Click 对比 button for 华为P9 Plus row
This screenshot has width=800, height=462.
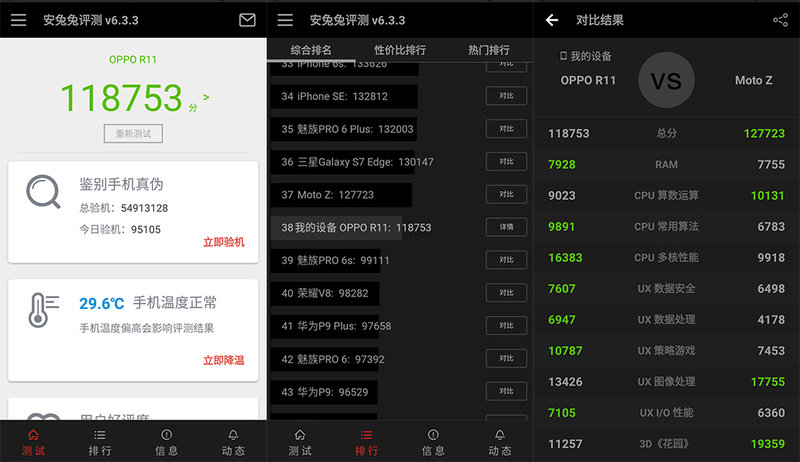pyautogui.click(x=506, y=326)
